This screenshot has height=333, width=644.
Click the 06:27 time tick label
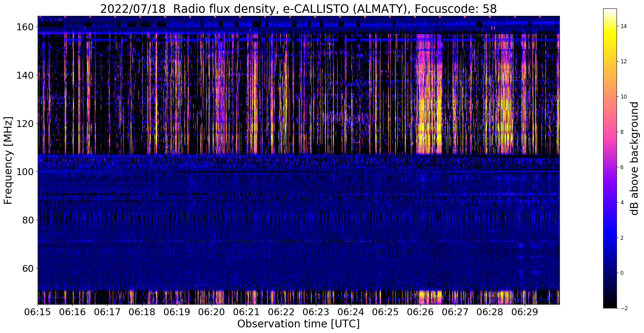(455, 312)
